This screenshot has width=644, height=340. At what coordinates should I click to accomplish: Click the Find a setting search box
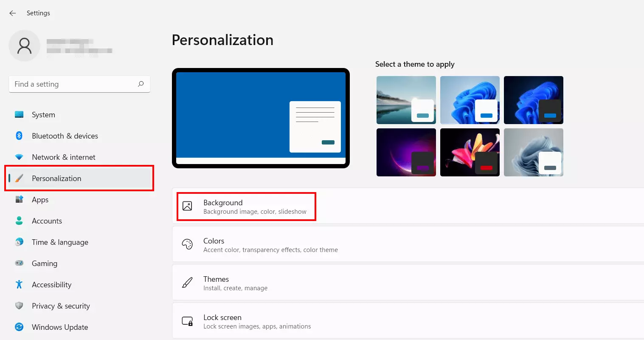(79, 84)
